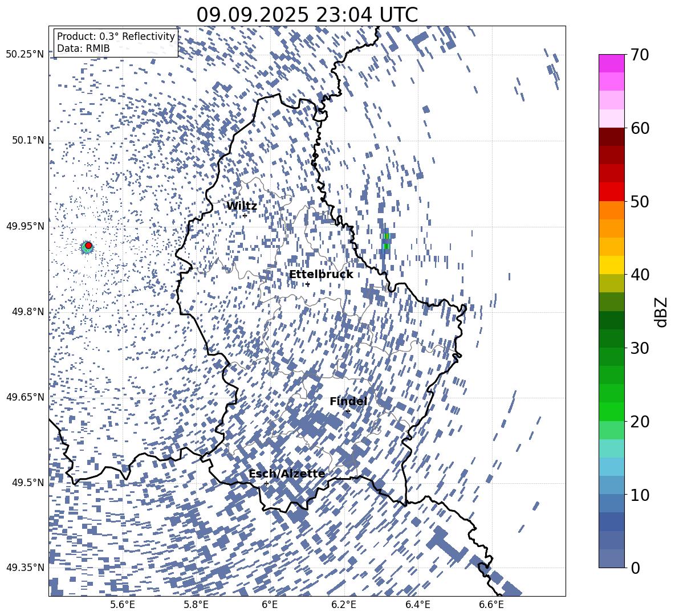Click the title '09.09.2025 23:04 UTC'
Screen dimensions: 675x616
307,15
